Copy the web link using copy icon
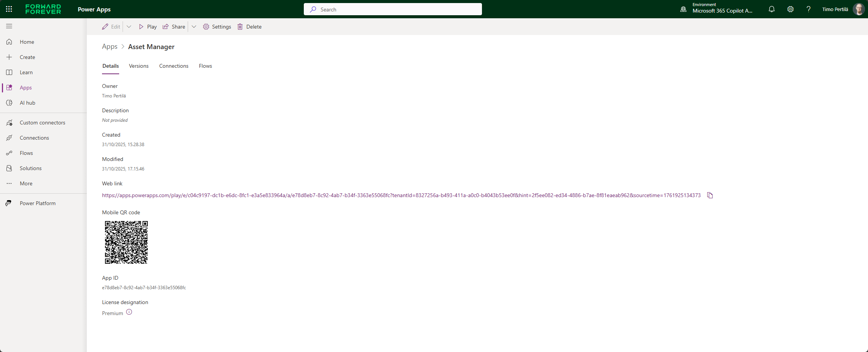 point(710,195)
